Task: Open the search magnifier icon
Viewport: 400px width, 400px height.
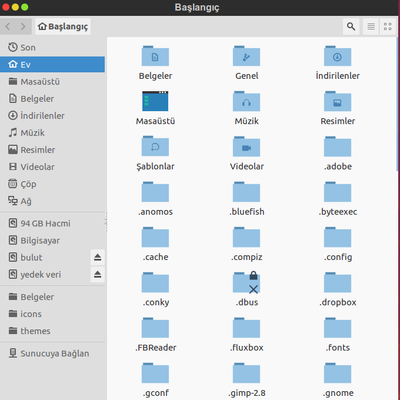Action: click(351, 26)
